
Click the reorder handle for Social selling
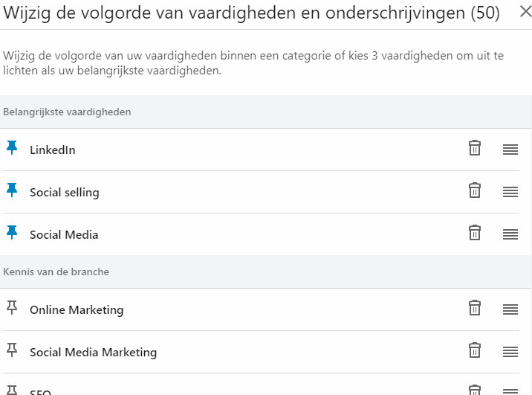tap(510, 192)
